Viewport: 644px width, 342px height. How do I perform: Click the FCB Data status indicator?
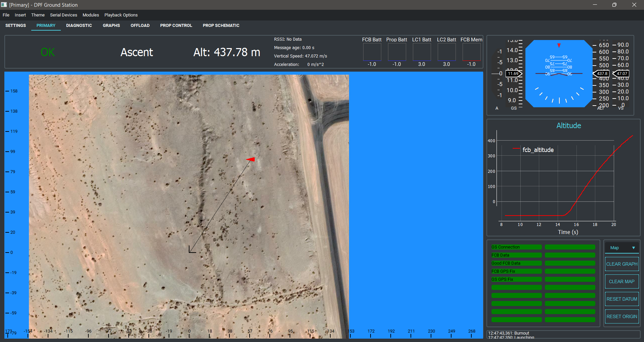tap(516, 255)
